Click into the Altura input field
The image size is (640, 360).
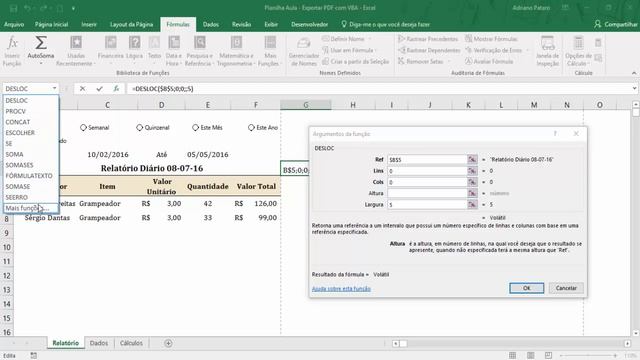click(427, 193)
